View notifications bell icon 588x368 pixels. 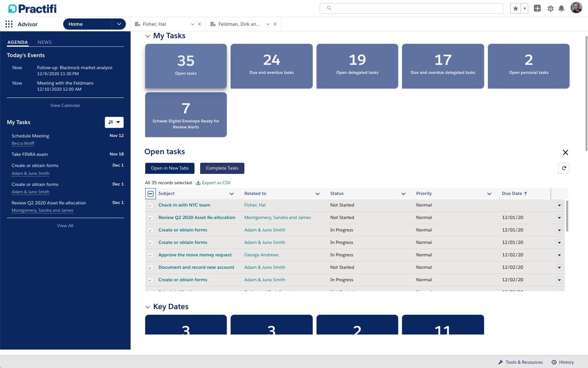[x=561, y=9]
